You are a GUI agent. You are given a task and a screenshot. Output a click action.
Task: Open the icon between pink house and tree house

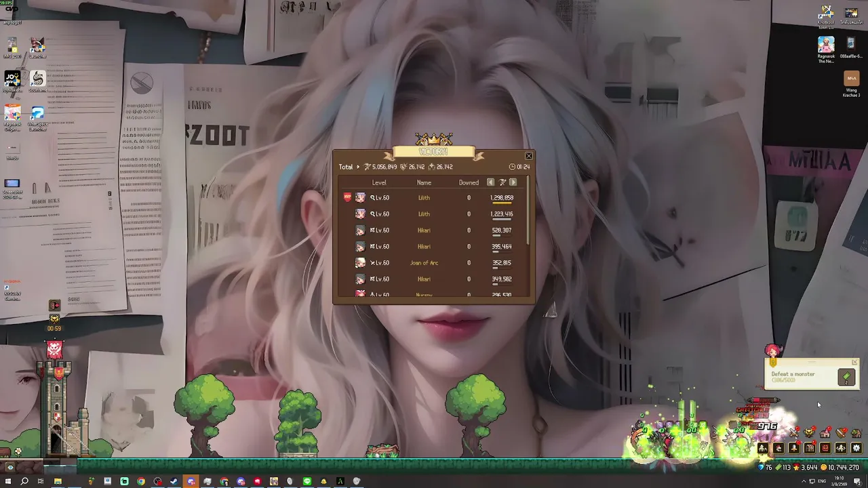[x=841, y=432]
